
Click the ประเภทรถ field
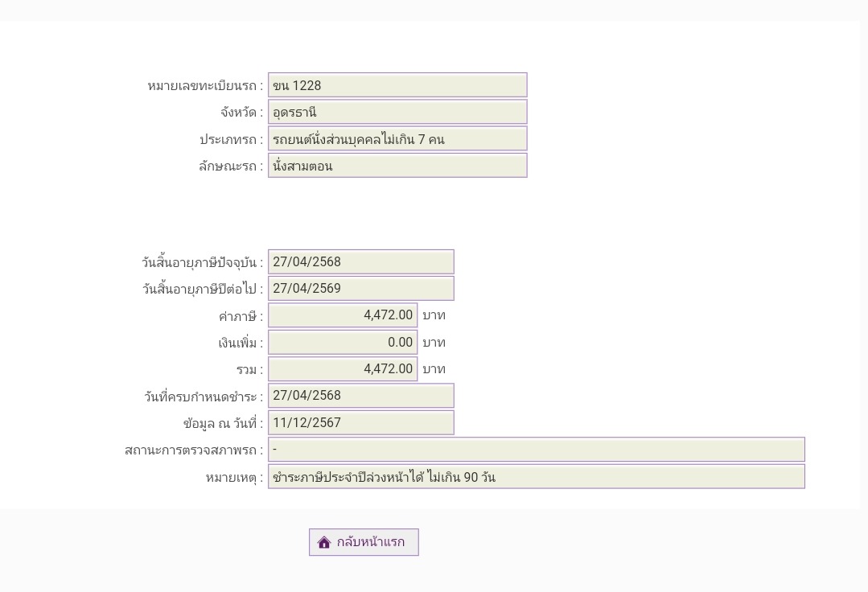397,139
